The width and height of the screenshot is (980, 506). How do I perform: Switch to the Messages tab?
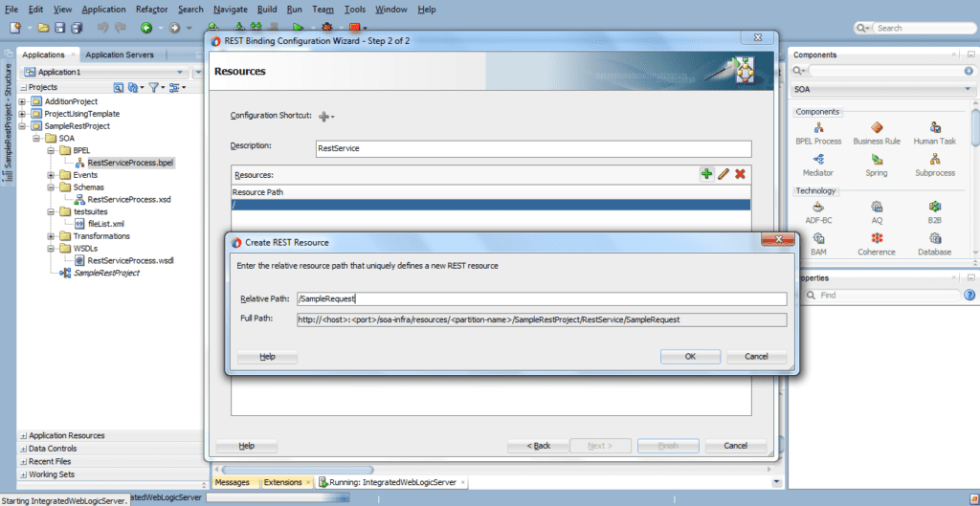click(232, 482)
